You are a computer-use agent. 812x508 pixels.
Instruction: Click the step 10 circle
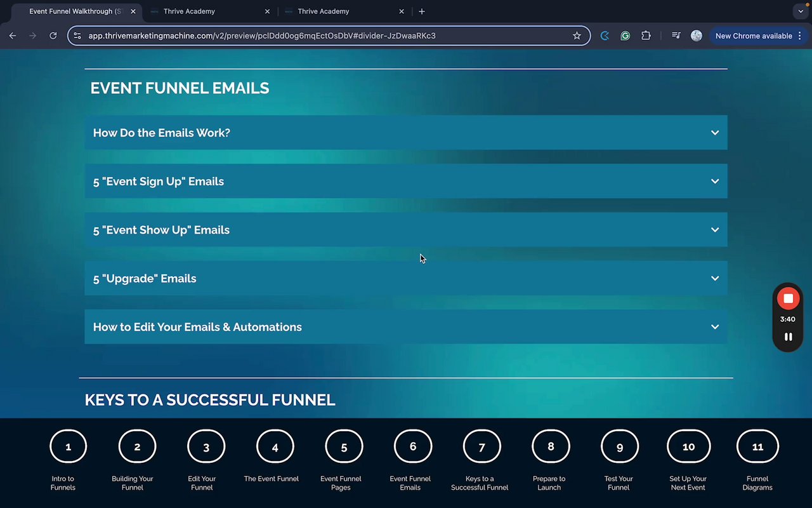point(689,447)
